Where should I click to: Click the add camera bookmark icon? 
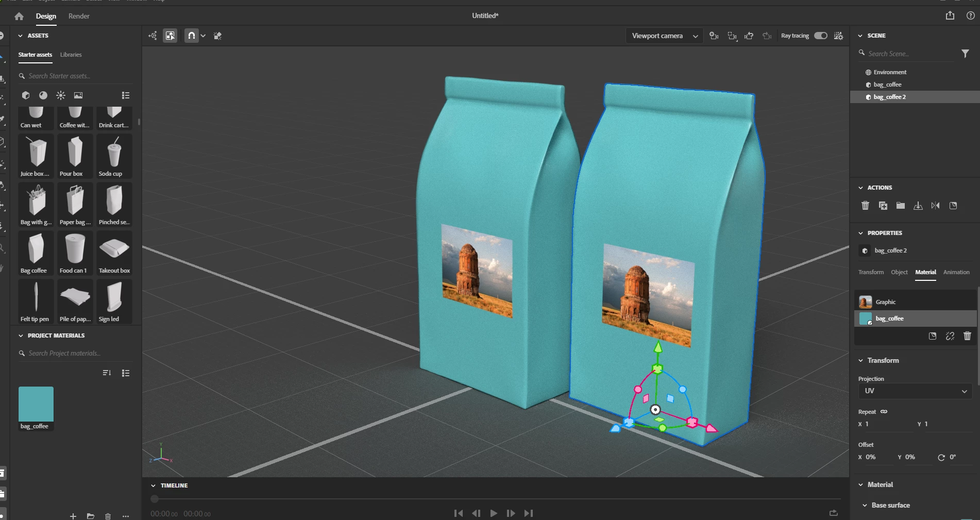714,36
